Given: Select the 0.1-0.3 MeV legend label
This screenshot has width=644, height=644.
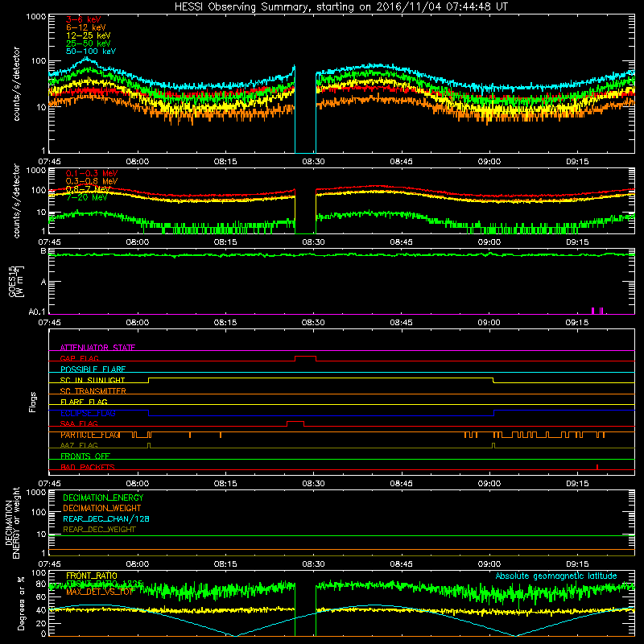Looking at the screenshot, I should pos(92,173).
